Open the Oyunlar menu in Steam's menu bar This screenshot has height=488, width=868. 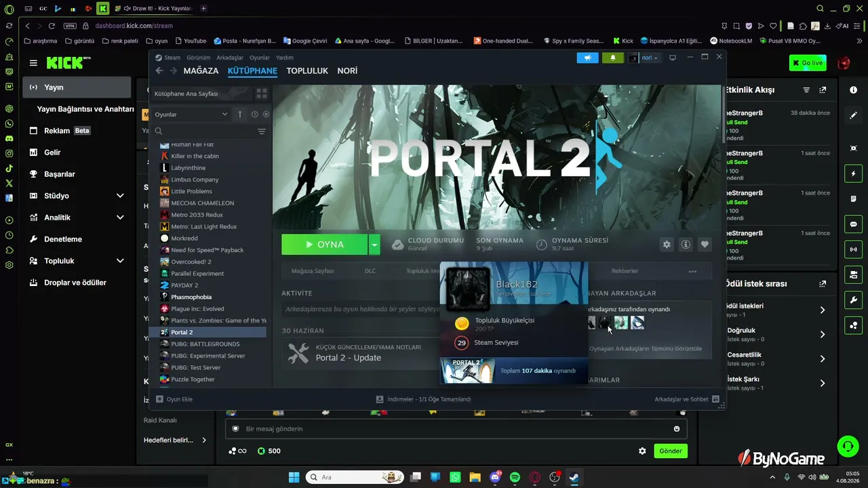coord(260,58)
